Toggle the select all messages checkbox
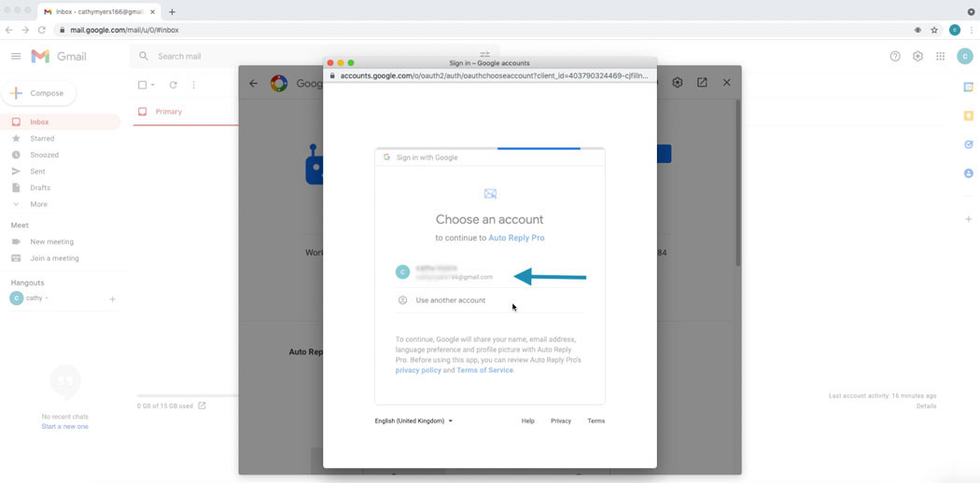The height and width of the screenshot is (483, 980). 143,85
